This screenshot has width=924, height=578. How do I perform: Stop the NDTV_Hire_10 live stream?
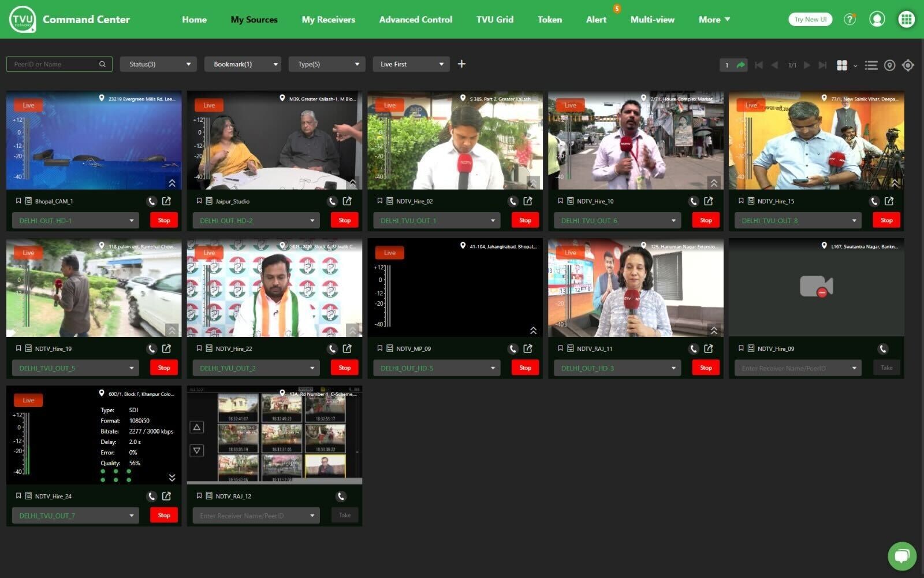[x=706, y=220]
